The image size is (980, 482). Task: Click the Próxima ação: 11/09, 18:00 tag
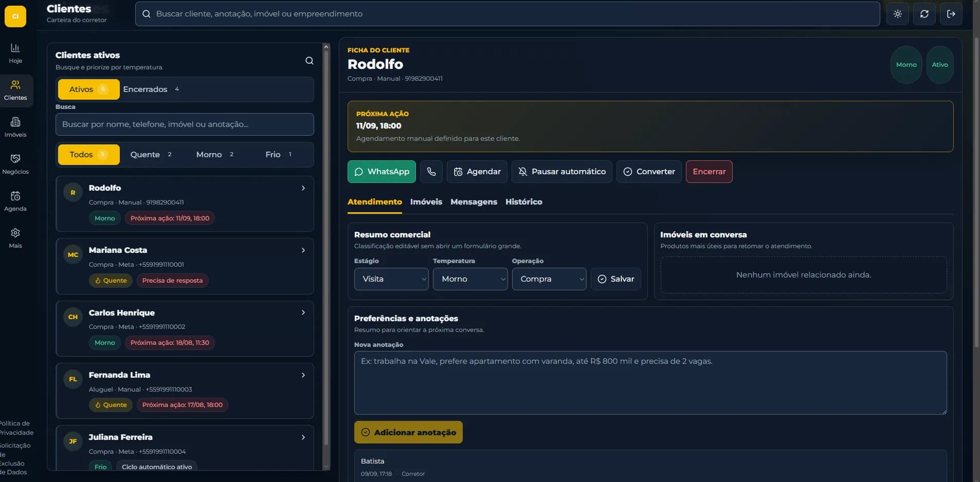coord(170,218)
